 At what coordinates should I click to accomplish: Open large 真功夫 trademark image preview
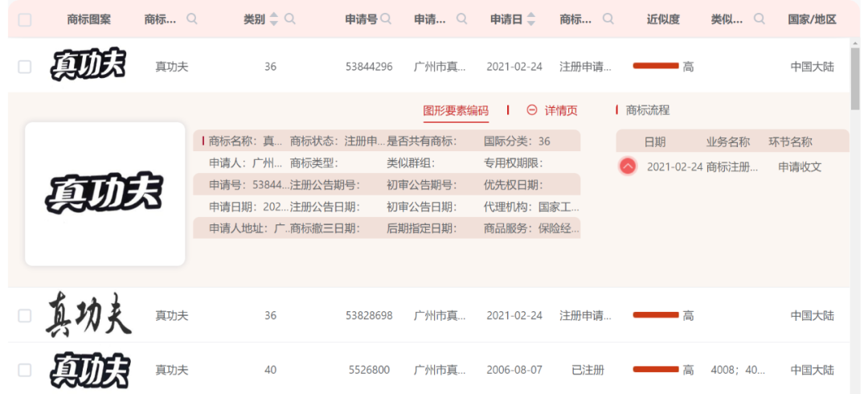(x=104, y=194)
